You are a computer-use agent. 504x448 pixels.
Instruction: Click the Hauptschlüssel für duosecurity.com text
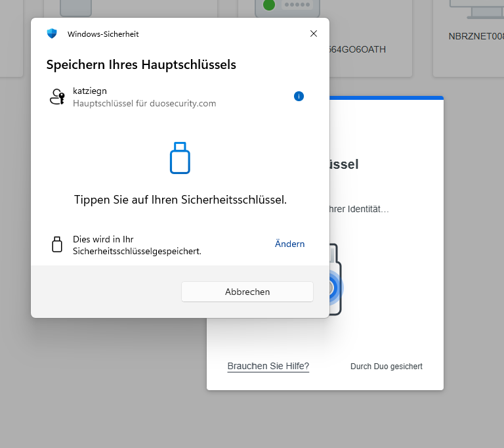pyautogui.click(x=144, y=103)
